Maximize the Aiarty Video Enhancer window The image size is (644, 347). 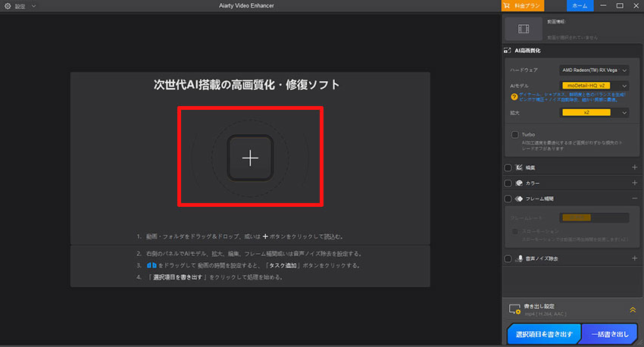click(x=620, y=6)
